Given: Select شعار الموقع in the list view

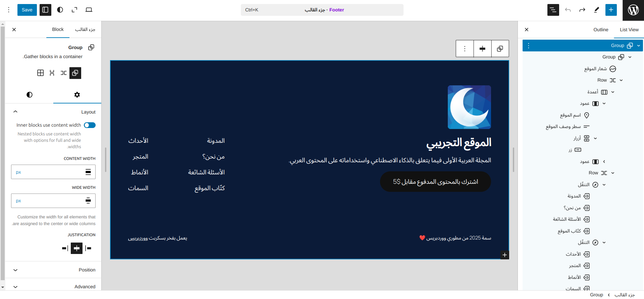Looking at the screenshot, I should tap(595, 69).
